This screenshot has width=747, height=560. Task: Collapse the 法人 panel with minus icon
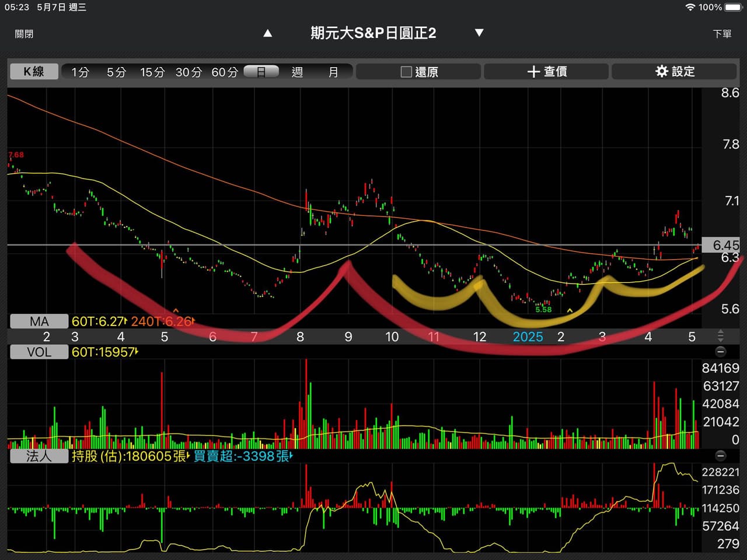point(720,456)
